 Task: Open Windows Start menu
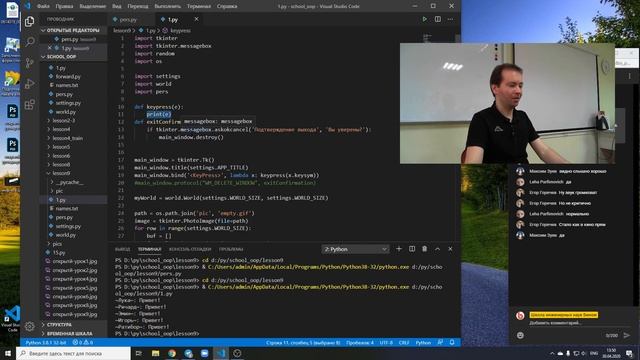pyautogui.click(x=8, y=353)
